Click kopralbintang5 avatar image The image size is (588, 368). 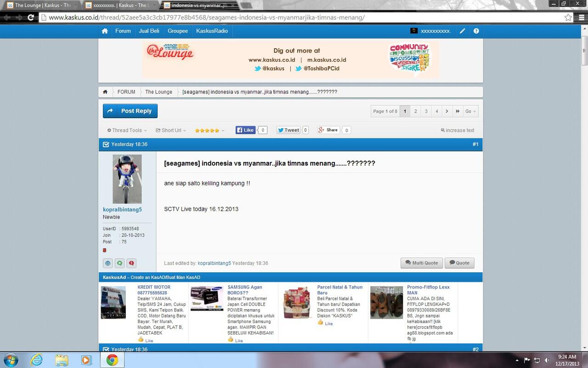coord(127,179)
